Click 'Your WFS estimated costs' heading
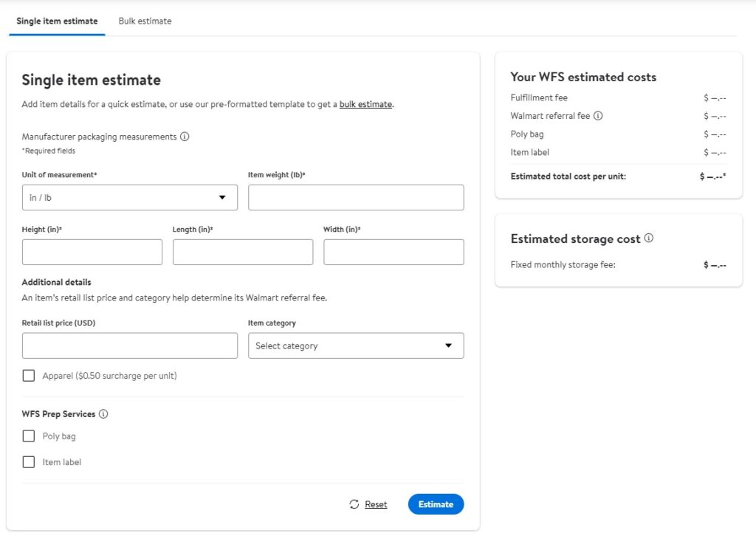756x536 pixels. click(583, 77)
